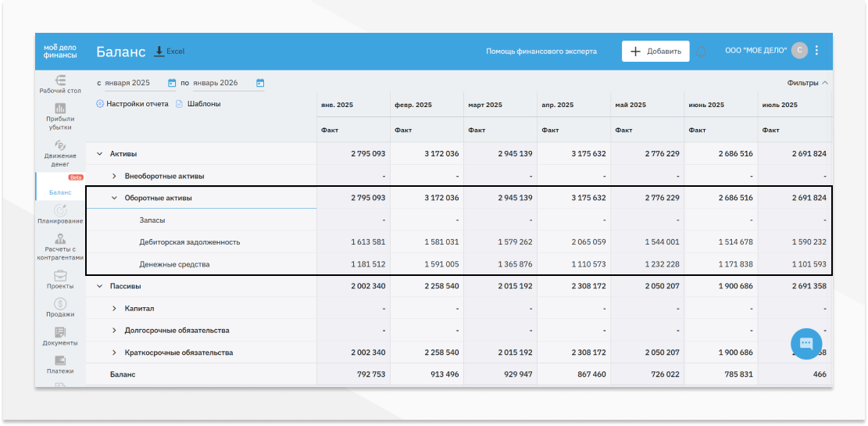Viewport: 868px width, 426px height.
Task: Click the март 2025 column header
Action: click(x=485, y=105)
